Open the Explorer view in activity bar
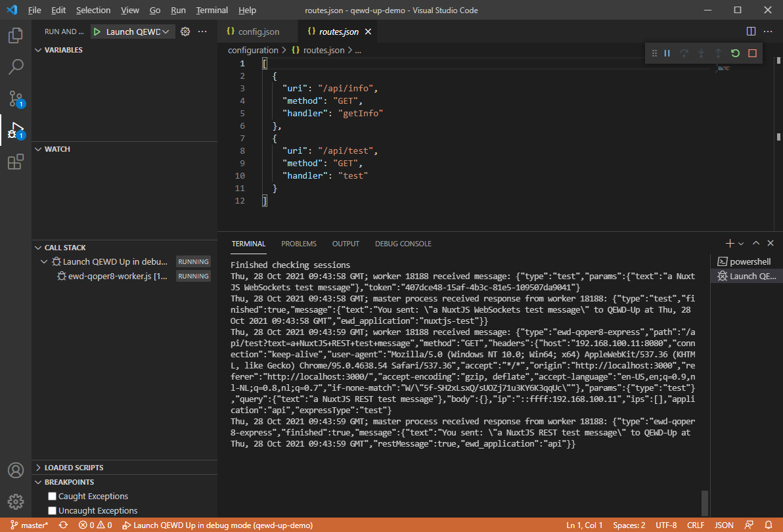Image resolution: width=783 pixels, height=532 pixels. 16,35
